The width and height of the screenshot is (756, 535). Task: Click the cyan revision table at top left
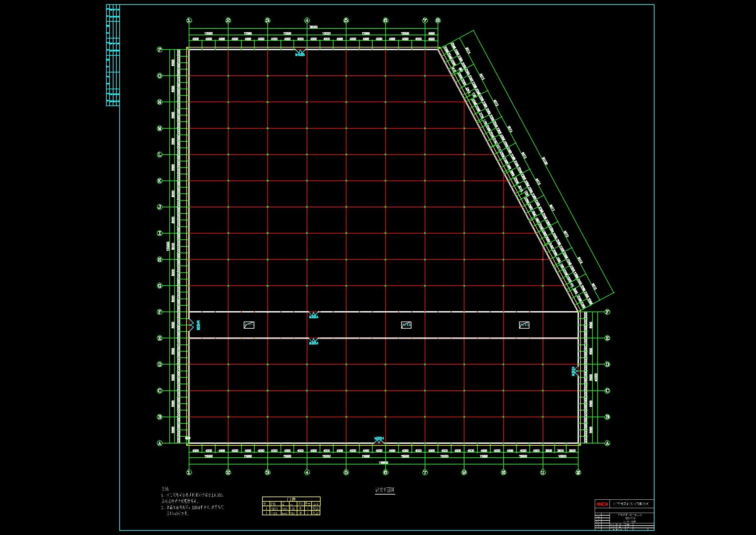coord(112,55)
